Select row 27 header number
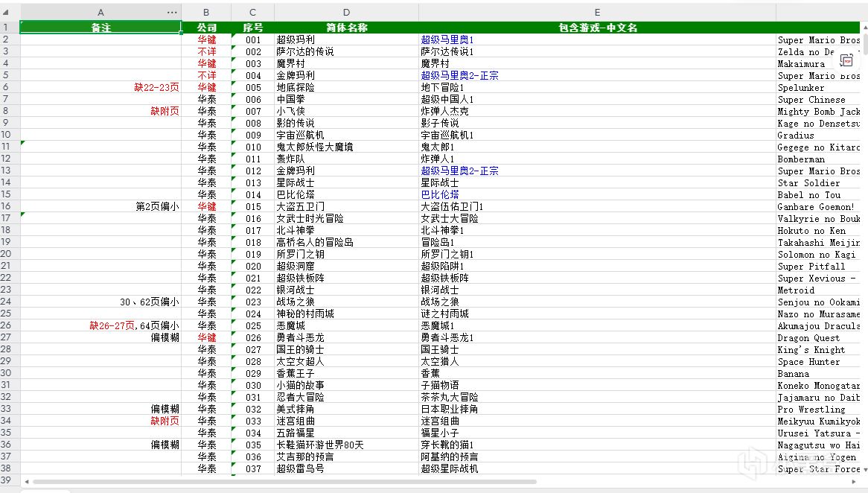This screenshot has height=493, width=868. click(x=5, y=337)
